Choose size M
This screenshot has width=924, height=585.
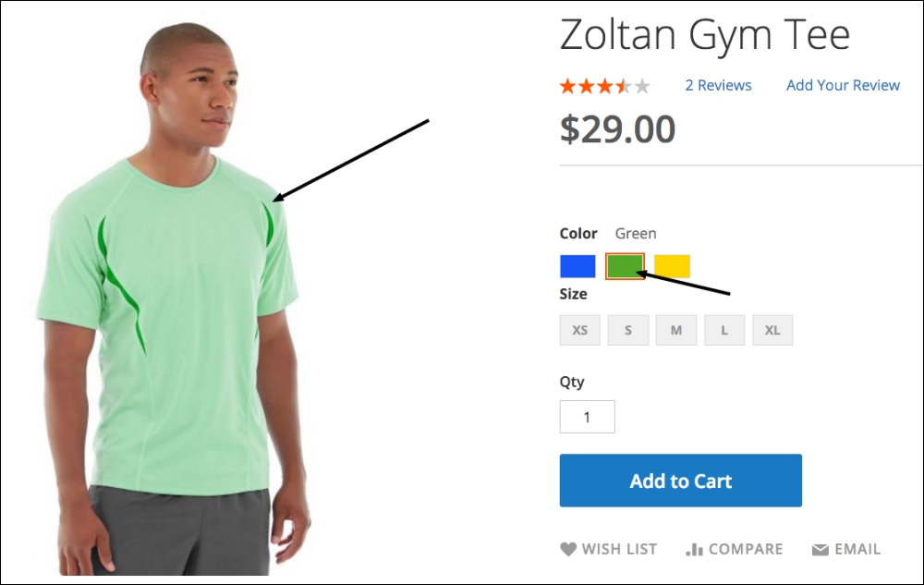[x=676, y=330]
